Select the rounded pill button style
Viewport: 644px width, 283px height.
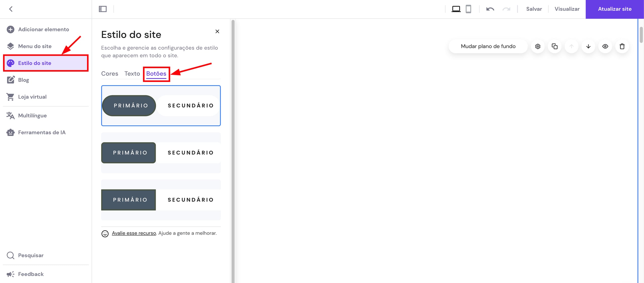pos(161,106)
